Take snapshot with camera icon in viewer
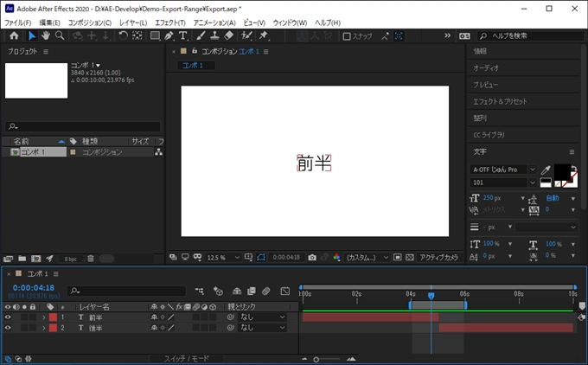This screenshot has width=588, height=365. click(x=312, y=258)
